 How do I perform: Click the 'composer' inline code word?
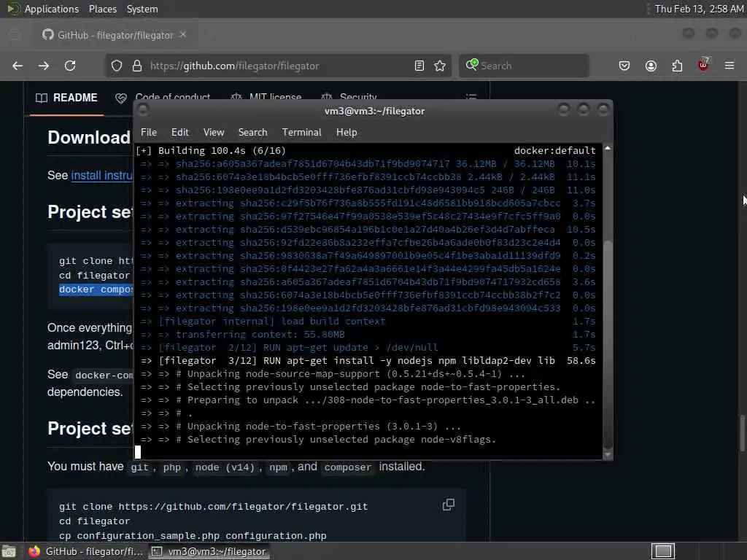pyautogui.click(x=348, y=467)
